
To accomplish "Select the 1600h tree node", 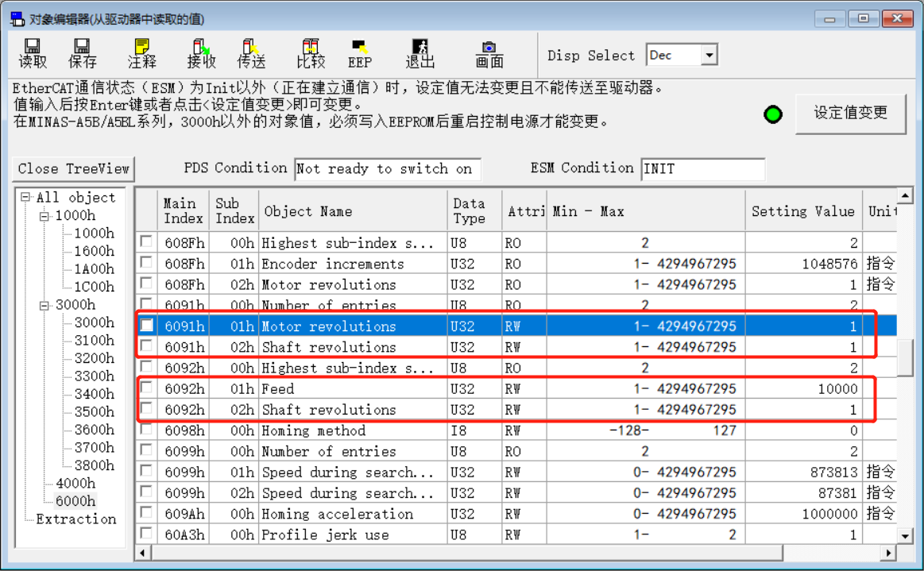I will tap(95, 251).
